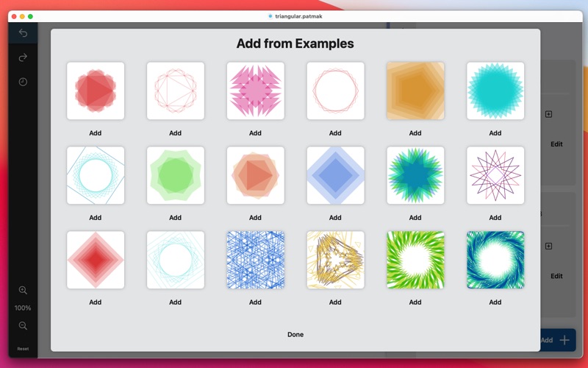Select the teal line circle in square thumbnail
Viewport: 588px width, 368px height.
pos(96,175)
